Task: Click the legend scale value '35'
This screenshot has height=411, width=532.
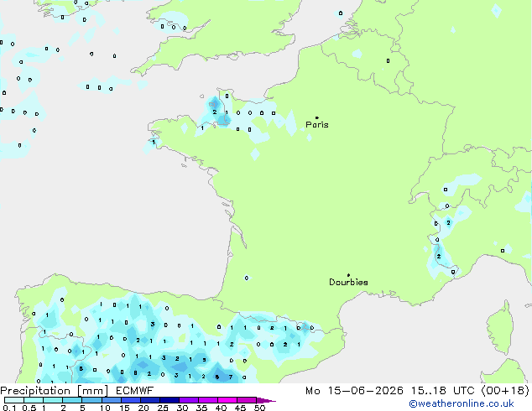Action: pos(201,408)
